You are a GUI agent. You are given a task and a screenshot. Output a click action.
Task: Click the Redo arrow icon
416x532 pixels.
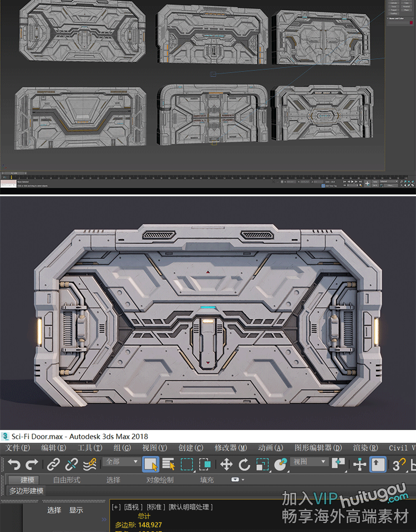(32, 464)
